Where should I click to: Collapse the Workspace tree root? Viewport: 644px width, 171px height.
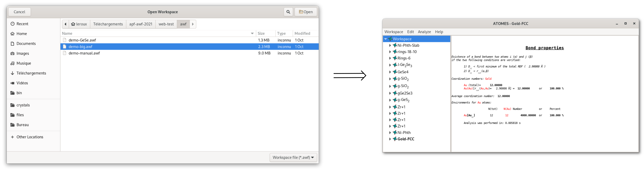click(x=386, y=39)
